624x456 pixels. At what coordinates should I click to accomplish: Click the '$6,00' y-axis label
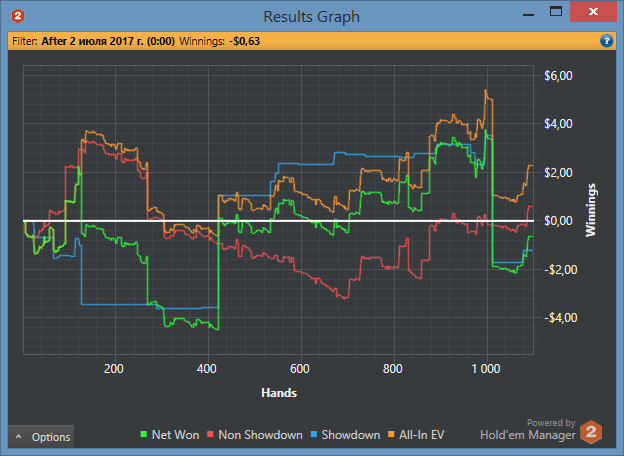coord(558,76)
